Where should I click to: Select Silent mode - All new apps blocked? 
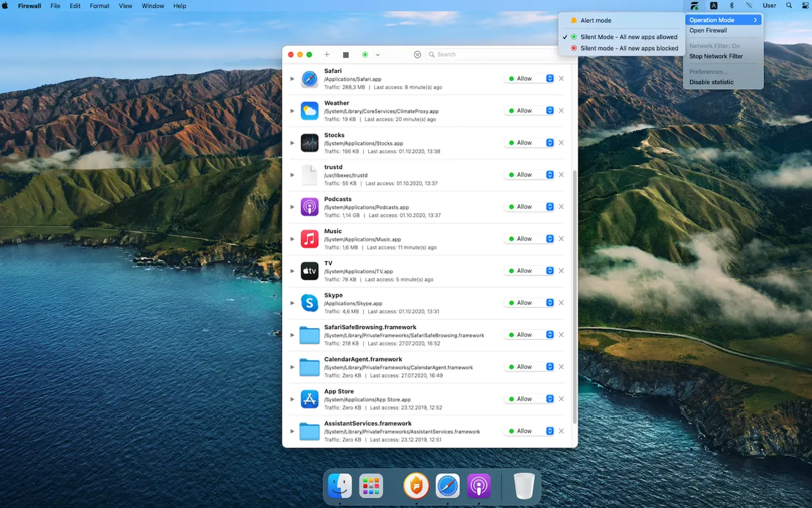coord(629,48)
